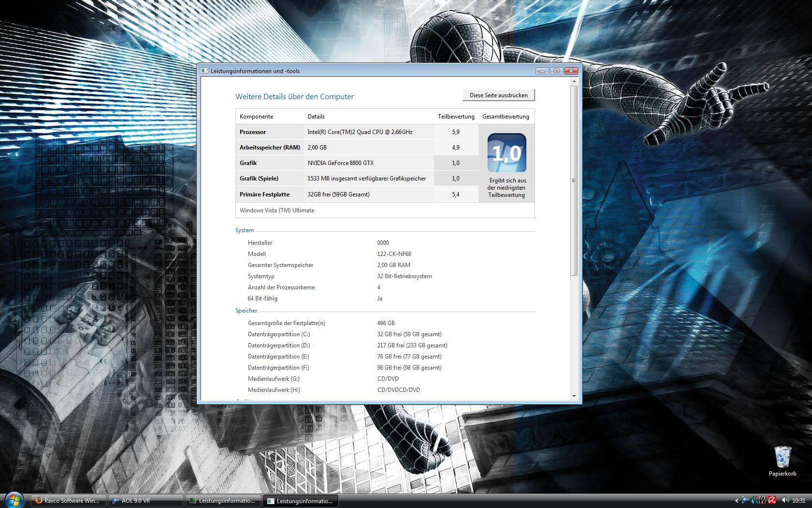The width and height of the screenshot is (812, 508).
Task: Click the total disk size 466 GB
Action: pyautogui.click(x=386, y=323)
